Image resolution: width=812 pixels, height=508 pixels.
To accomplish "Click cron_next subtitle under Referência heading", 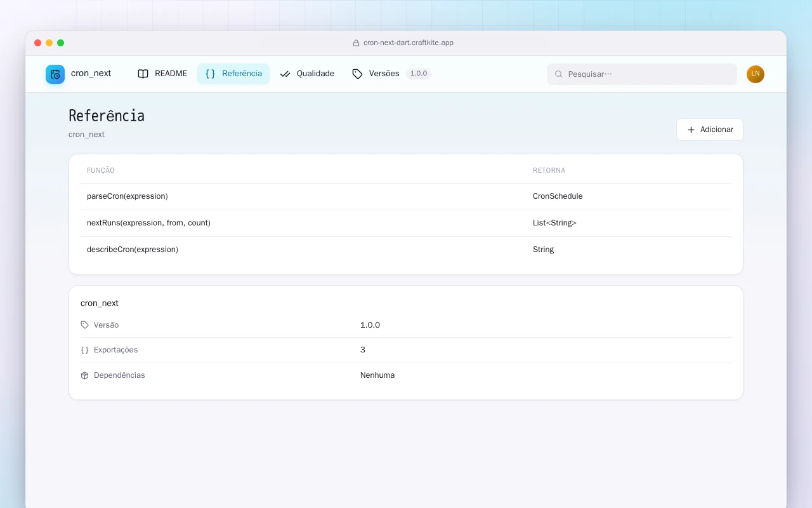I will tap(86, 135).
